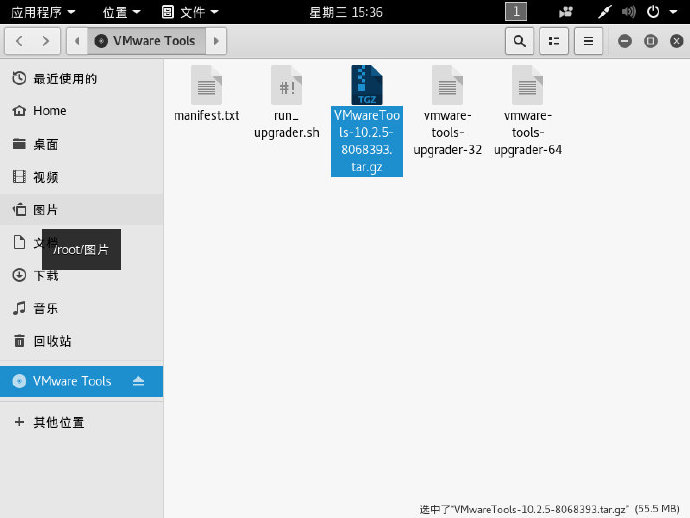Go back with the left arrow button
Viewport: 690px width, 518px height.
(19, 41)
